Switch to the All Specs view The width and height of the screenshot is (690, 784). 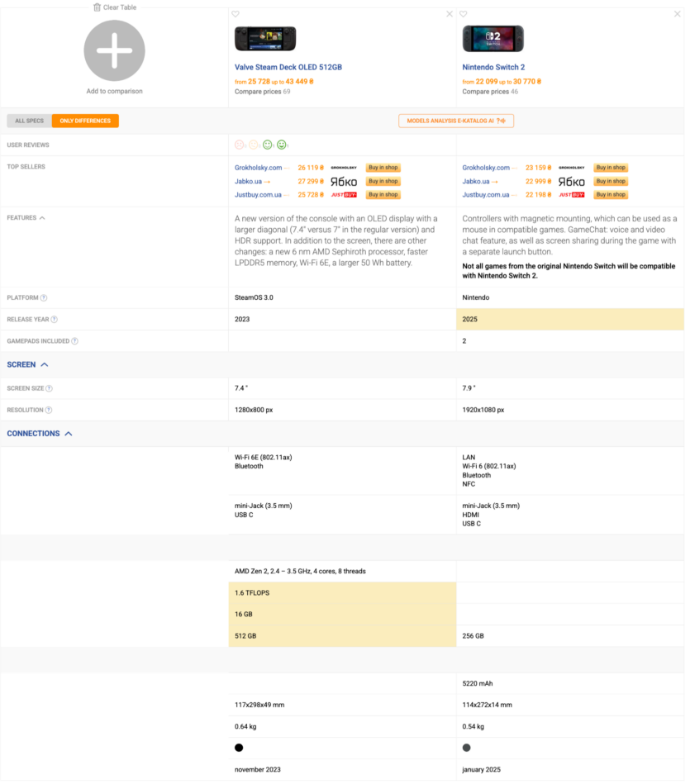pyautogui.click(x=30, y=121)
